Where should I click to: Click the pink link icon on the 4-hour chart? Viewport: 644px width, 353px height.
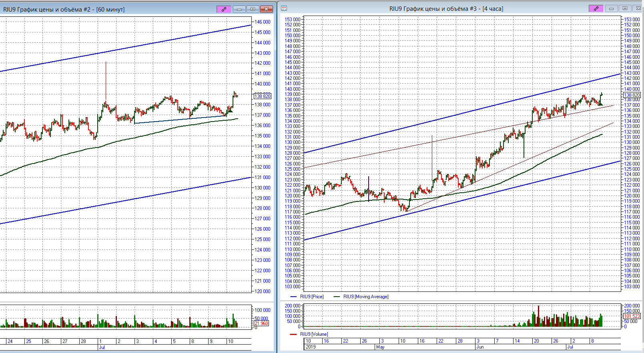pos(596,8)
